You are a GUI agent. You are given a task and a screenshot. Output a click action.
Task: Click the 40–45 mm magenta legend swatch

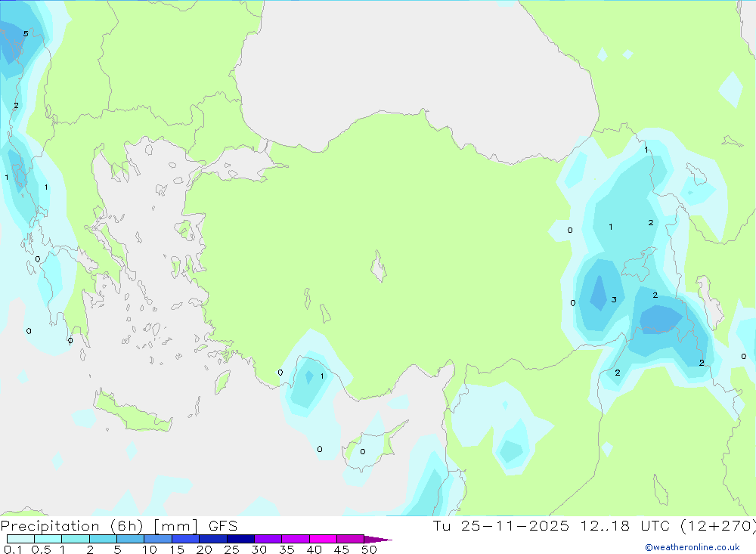tap(323, 539)
